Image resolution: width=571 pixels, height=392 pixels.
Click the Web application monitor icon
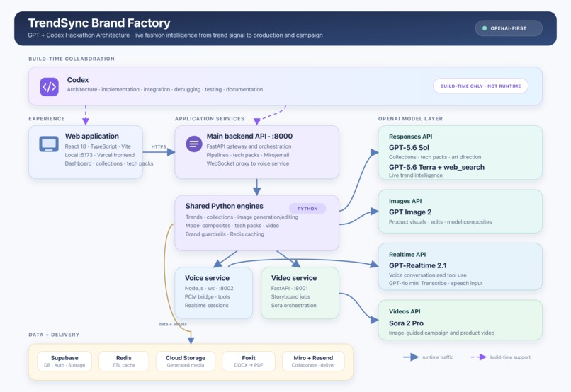pyautogui.click(x=49, y=144)
